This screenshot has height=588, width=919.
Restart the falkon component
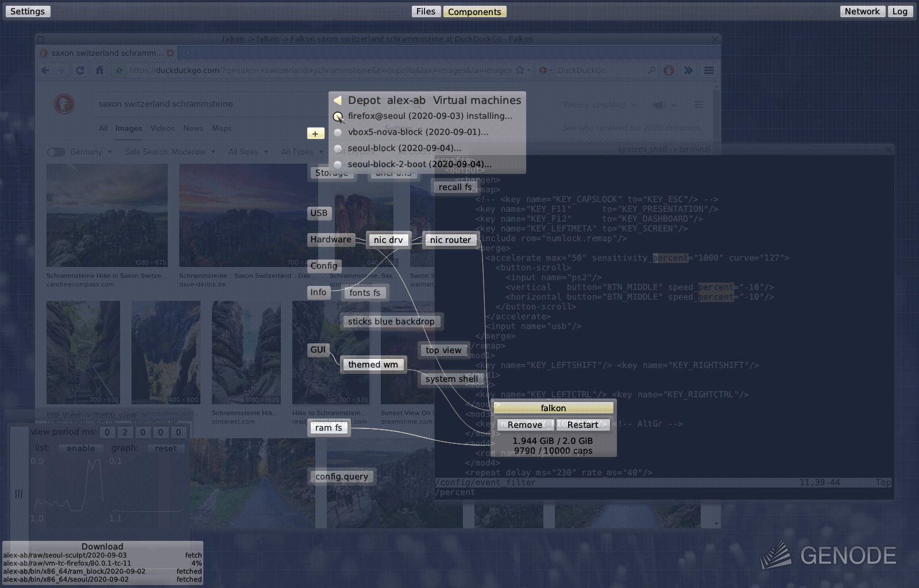click(x=582, y=425)
